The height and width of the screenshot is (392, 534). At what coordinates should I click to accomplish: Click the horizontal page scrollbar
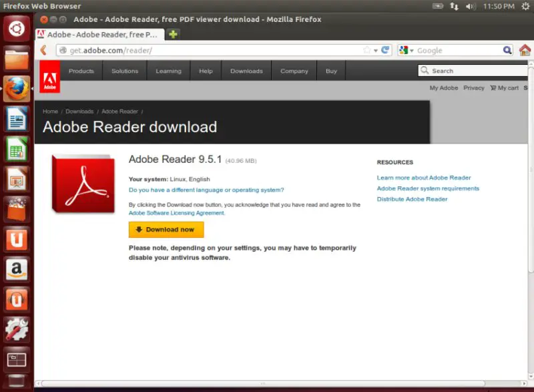pyautogui.click(x=263, y=383)
